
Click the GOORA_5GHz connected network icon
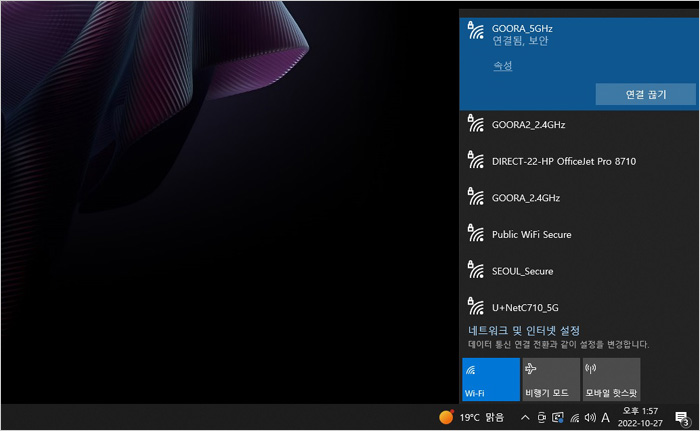point(476,32)
